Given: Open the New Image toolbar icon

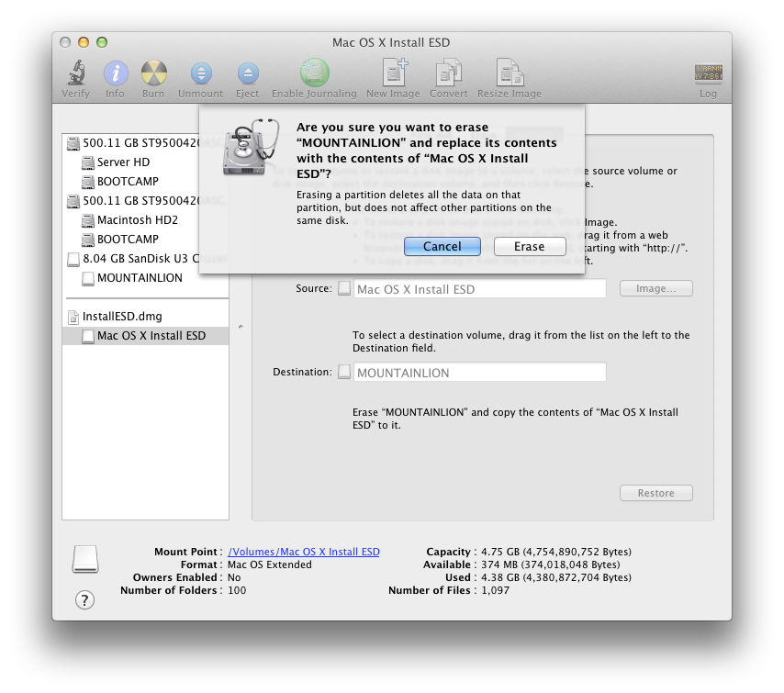Looking at the screenshot, I should 393,73.
